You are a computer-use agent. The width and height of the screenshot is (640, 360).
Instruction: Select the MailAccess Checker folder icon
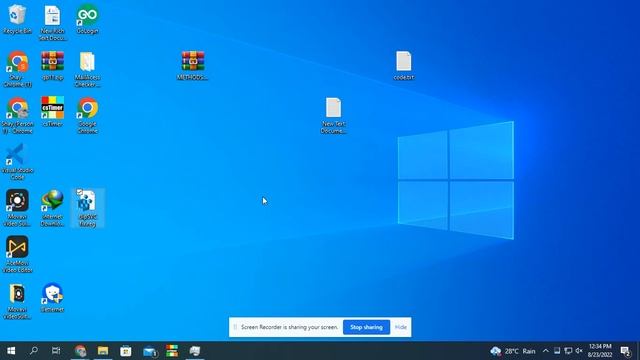click(x=87, y=69)
